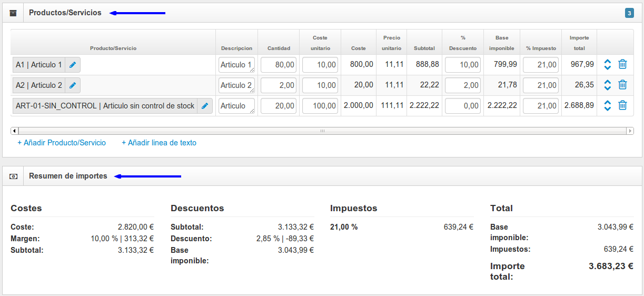Click tax percent field of A2 row
The width and height of the screenshot is (644, 296).
pos(541,85)
